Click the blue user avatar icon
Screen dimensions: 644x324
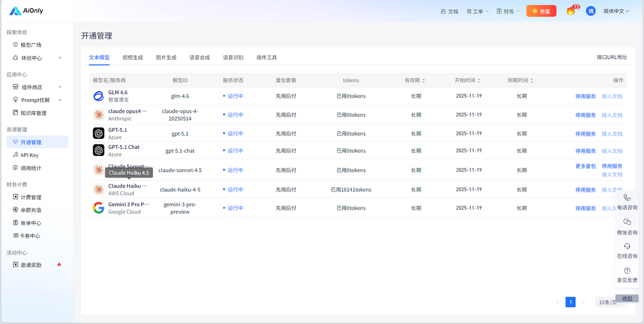point(591,11)
